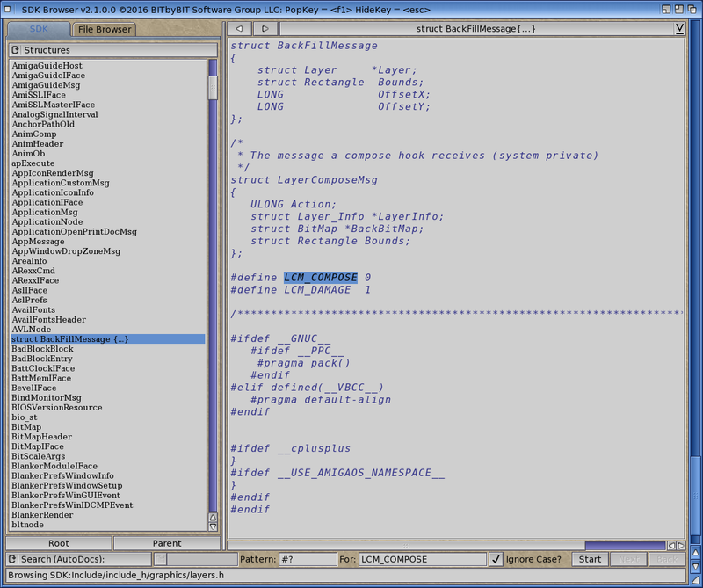Screen dimensions: 703x588
Task: Click the ULONG Action; code line
Action: click(x=294, y=205)
